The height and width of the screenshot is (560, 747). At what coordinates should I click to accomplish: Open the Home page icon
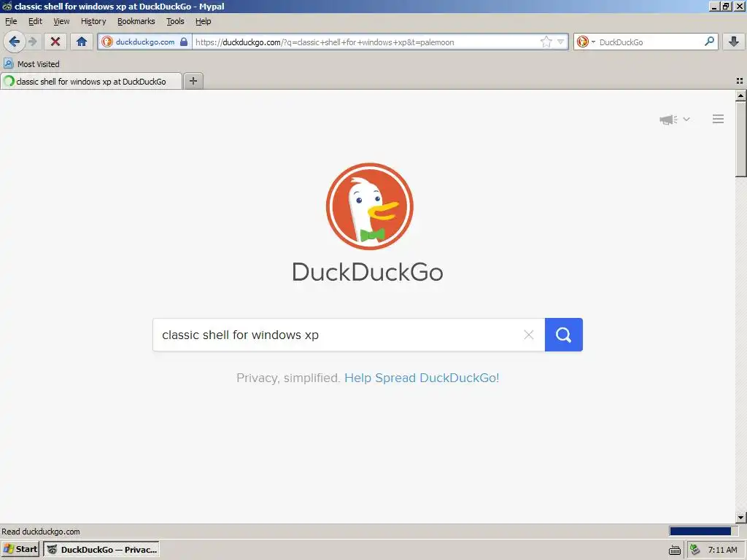[82, 42]
